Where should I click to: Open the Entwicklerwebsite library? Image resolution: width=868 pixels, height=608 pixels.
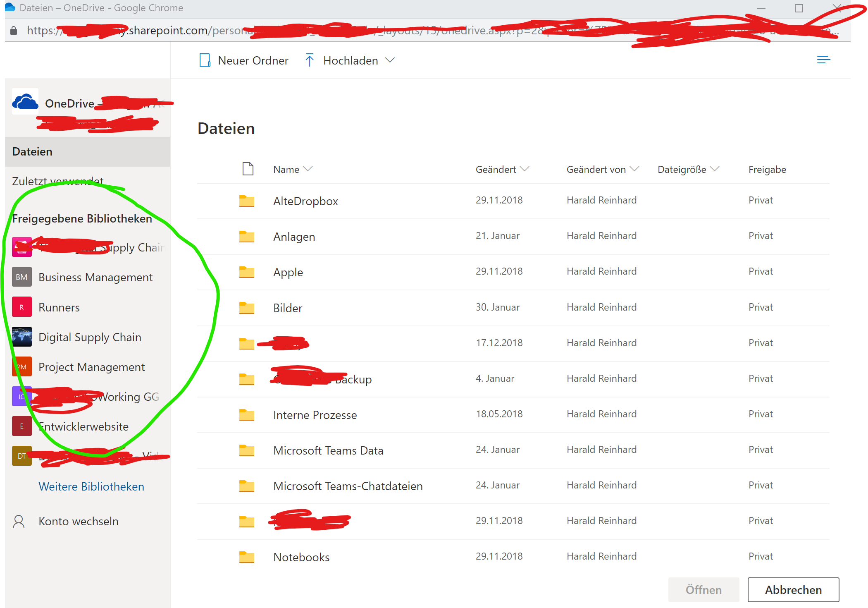83,426
